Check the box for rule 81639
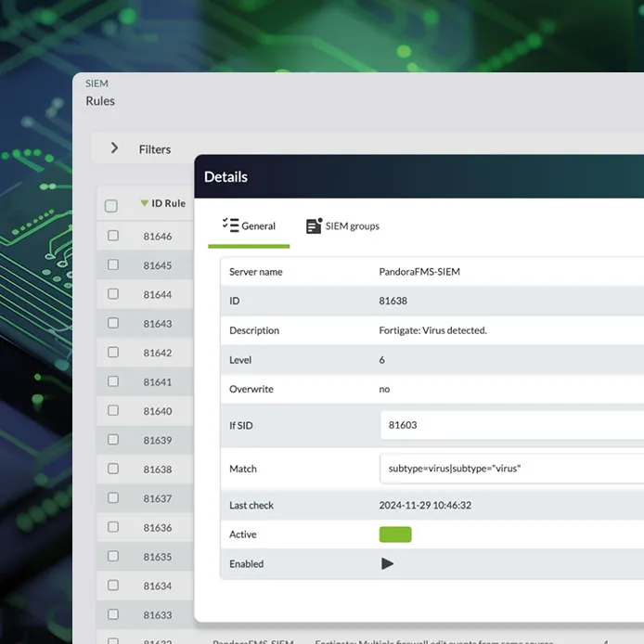Viewport: 644px width, 644px height. coord(113,440)
